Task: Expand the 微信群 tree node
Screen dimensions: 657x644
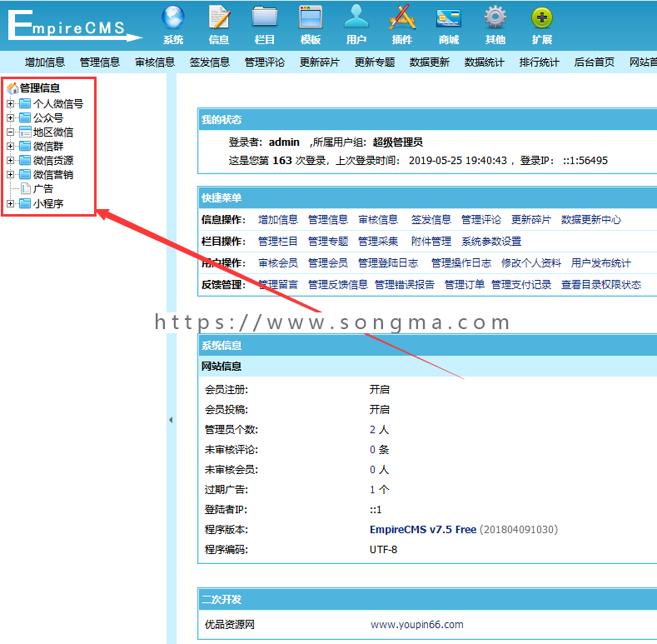Action: point(11,147)
